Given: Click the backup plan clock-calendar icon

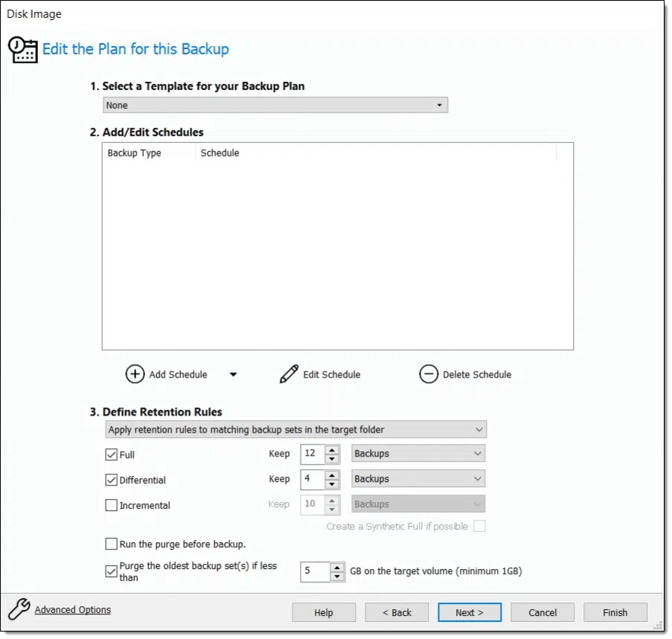Looking at the screenshot, I should [x=23, y=49].
